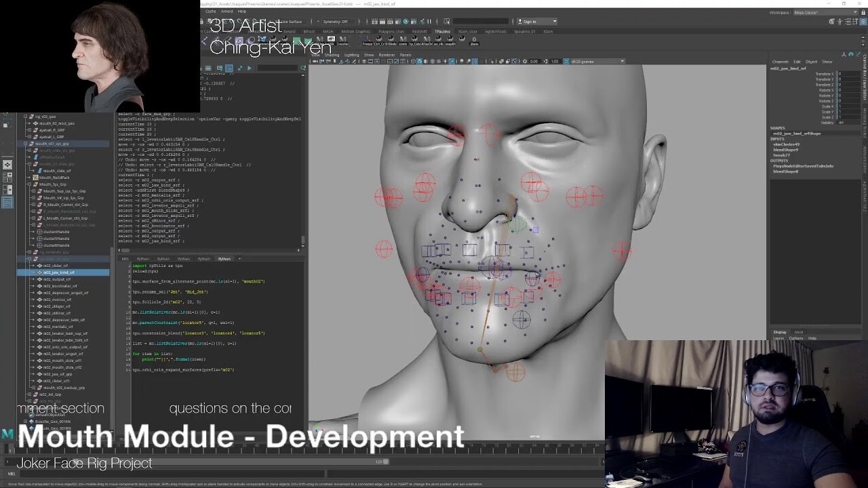Viewport: 868px width, 488px height.
Task: Toggle Visibility off for m02_jaw_bind_srf
Action: 843,123
